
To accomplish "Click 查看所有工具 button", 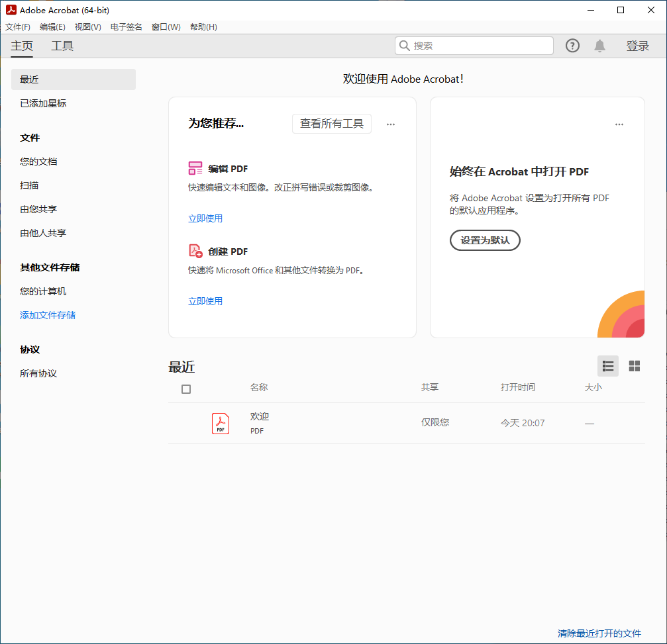I will pos(331,124).
